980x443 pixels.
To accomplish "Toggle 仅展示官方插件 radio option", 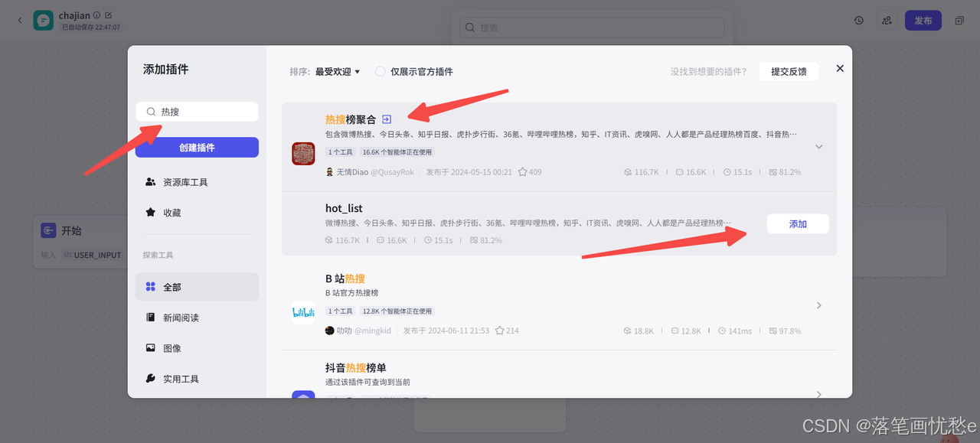I will tap(380, 72).
